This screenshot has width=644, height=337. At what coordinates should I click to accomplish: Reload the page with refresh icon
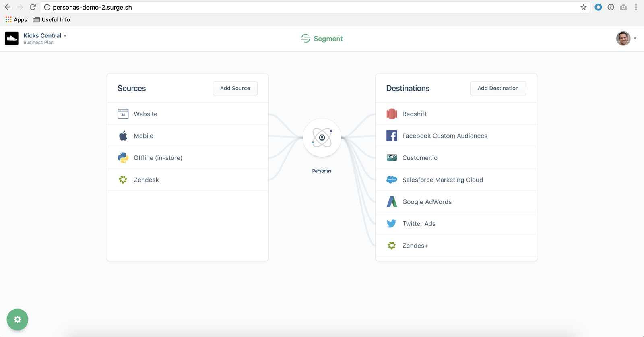(x=33, y=7)
